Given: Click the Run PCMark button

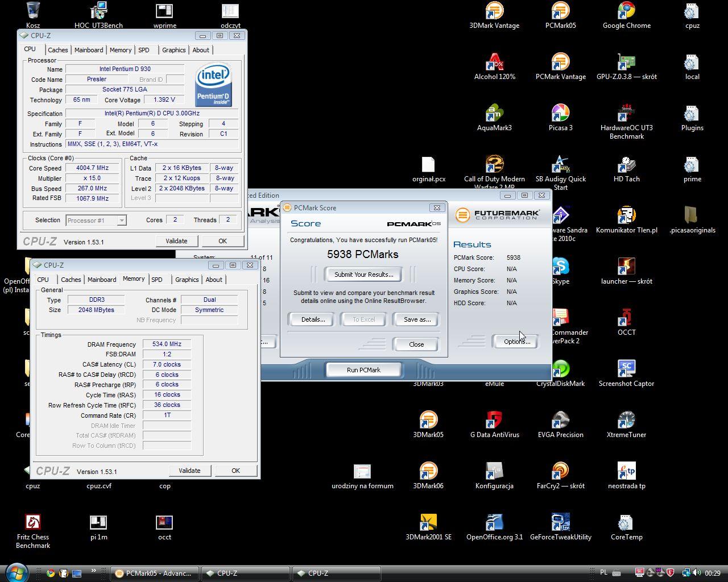Looking at the screenshot, I should [363, 370].
